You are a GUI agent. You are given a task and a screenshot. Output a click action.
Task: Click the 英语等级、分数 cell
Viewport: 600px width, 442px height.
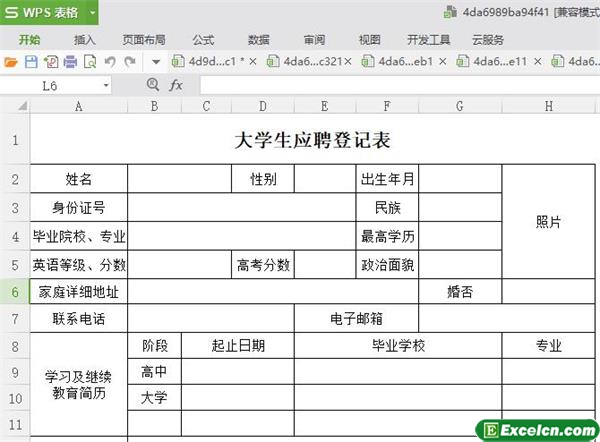pyautogui.click(x=78, y=265)
